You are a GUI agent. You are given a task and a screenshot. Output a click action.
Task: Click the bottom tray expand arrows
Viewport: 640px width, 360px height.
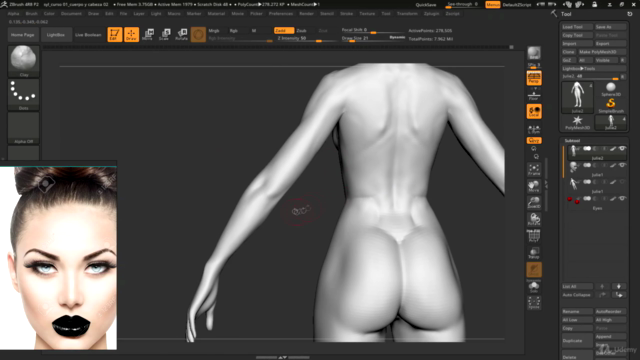point(282,357)
